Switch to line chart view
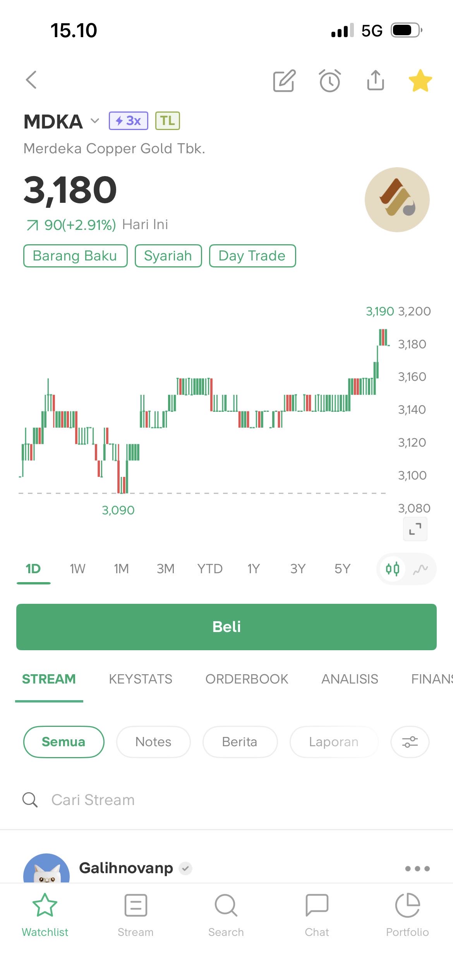 coord(420,569)
